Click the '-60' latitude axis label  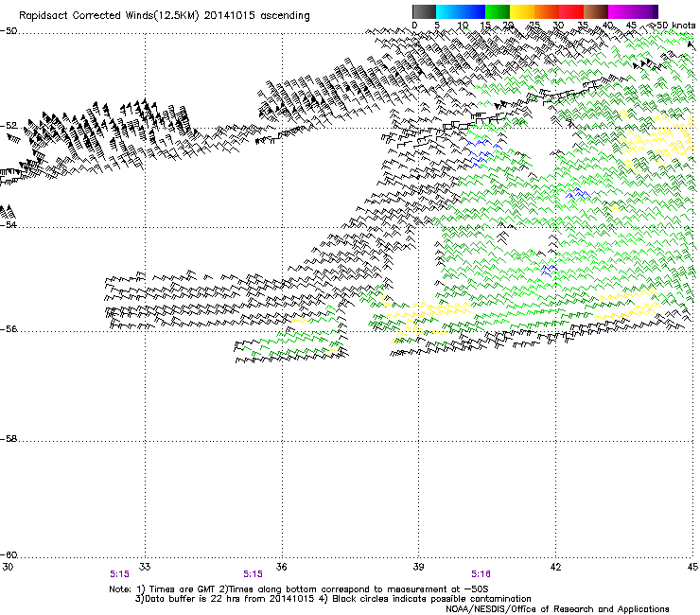[9, 555]
